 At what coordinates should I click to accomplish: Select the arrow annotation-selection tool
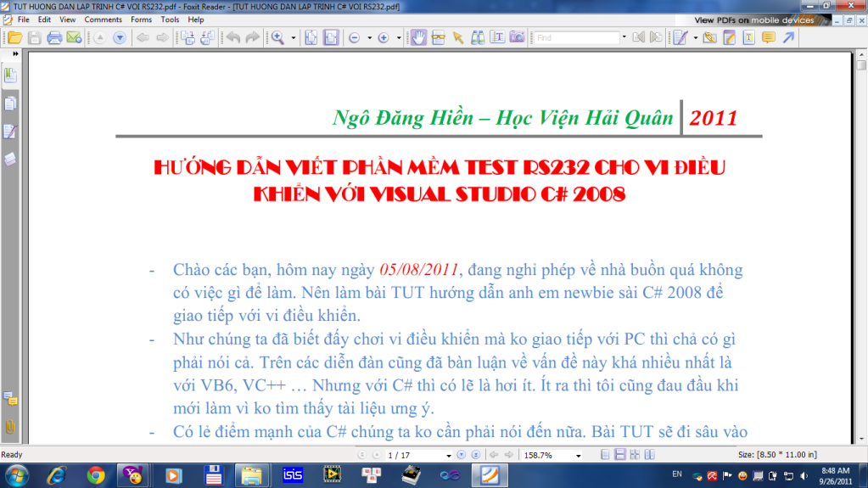click(458, 37)
